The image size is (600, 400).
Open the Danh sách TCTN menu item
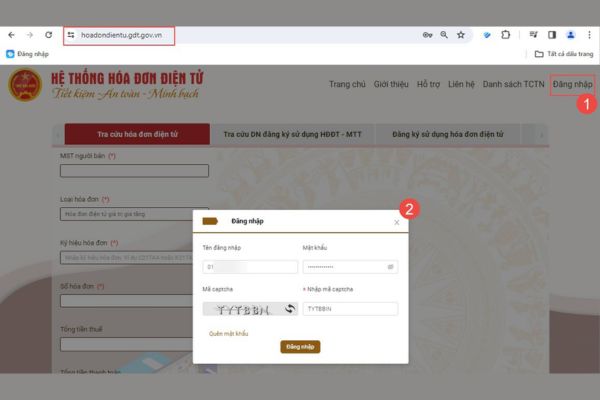(513, 84)
